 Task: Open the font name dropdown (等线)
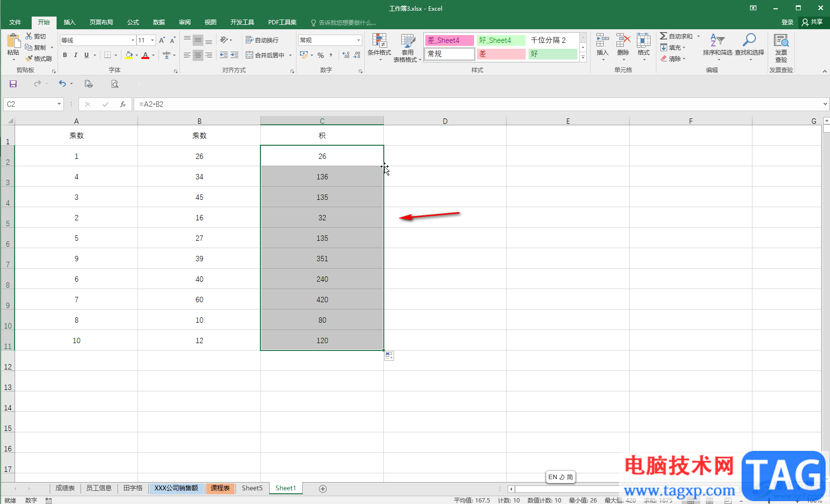point(133,40)
